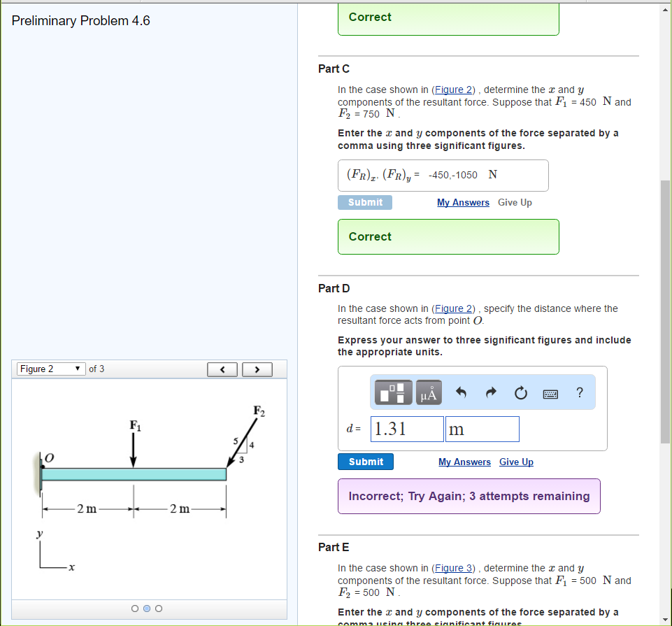The height and width of the screenshot is (626, 672).
Task: Click the page vertical scrollbar thumb
Action: pyautogui.click(x=665, y=312)
